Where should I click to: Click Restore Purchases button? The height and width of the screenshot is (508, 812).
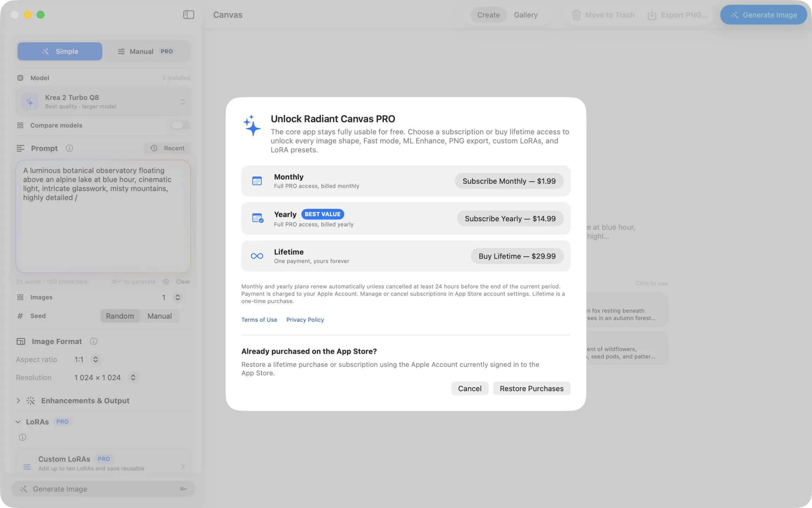coord(532,388)
